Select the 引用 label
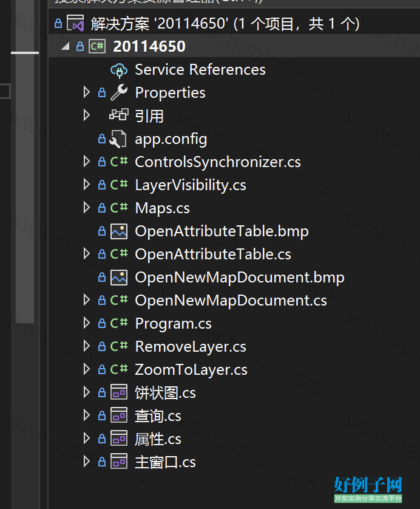 pos(149,116)
